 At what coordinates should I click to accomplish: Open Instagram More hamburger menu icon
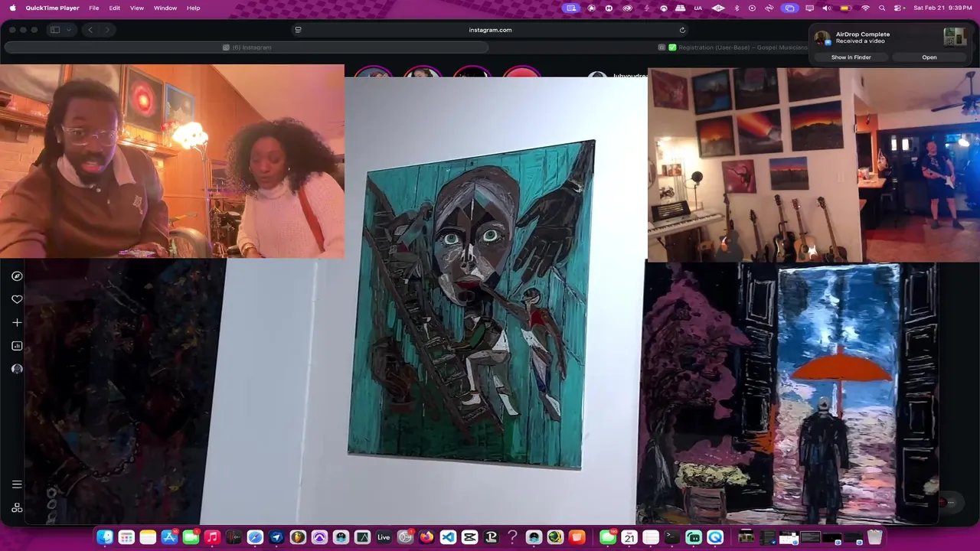[17, 484]
